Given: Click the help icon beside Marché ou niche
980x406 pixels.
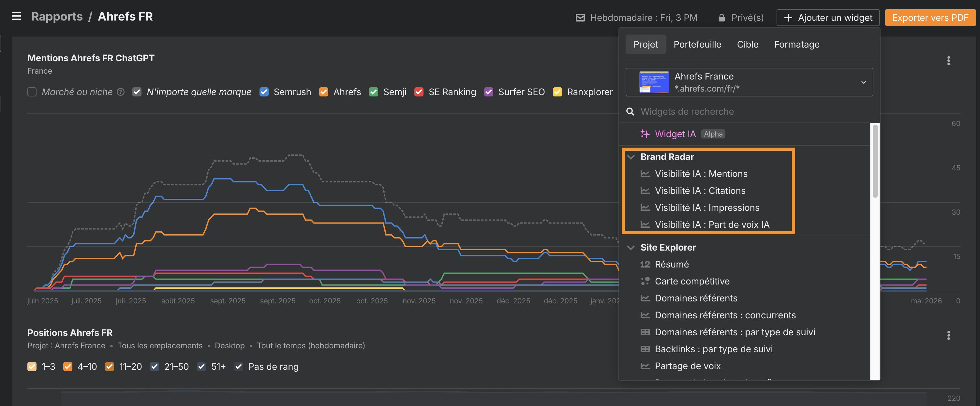Looking at the screenshot, I should (121, 92).
